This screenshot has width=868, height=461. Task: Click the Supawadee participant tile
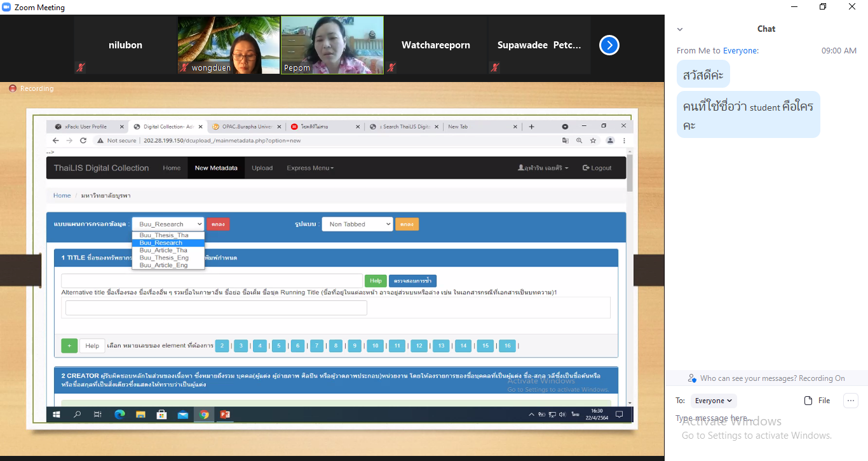click(539, 45)
